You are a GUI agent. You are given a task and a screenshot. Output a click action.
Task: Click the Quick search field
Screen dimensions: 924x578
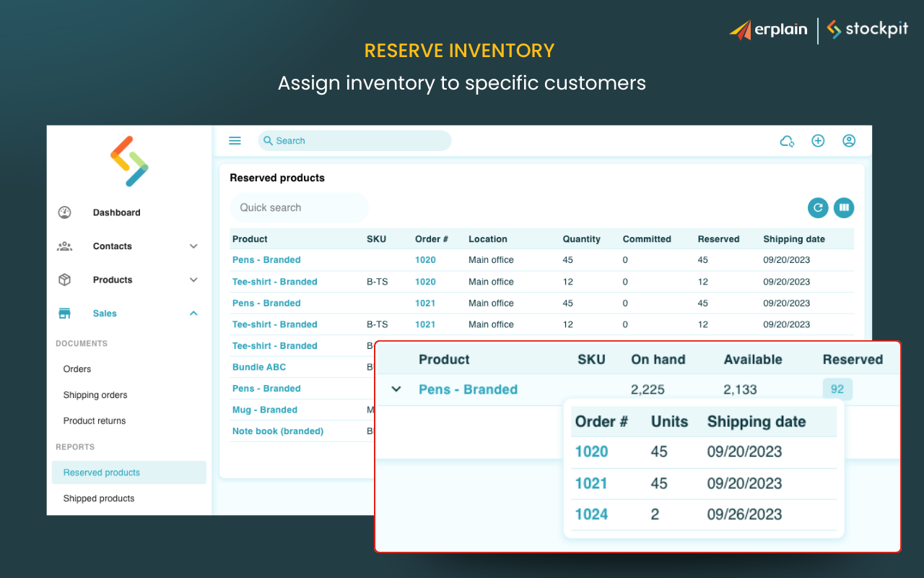pos(299,207)
